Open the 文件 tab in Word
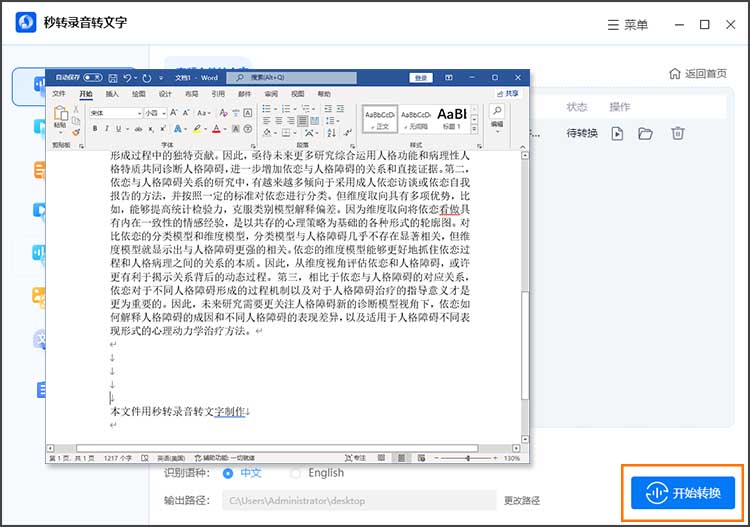Screen dimensions: 750x527 pos(59,94)
